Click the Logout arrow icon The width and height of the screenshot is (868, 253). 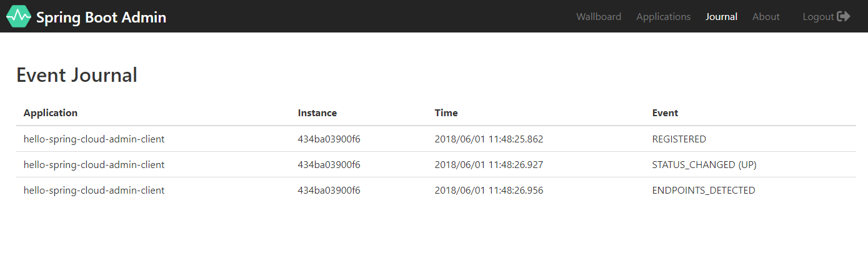coord(844,17)
